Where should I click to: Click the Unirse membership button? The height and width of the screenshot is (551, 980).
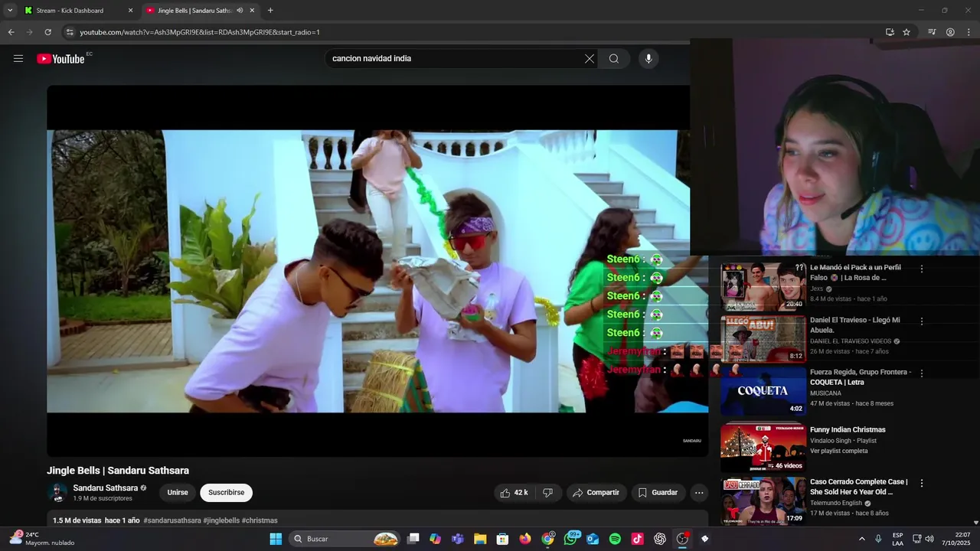coord(178,493)
